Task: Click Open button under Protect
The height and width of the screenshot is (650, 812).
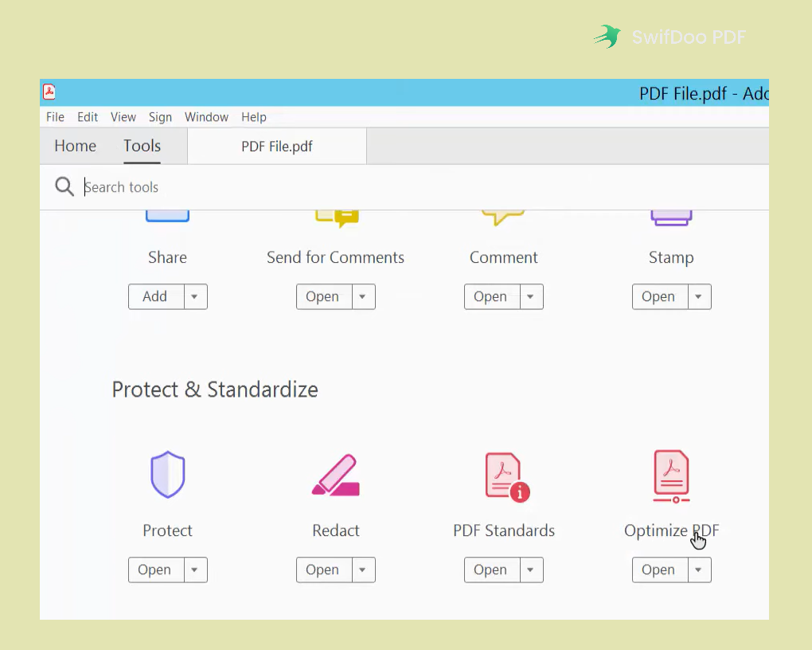Action: (x=156, y=570)
